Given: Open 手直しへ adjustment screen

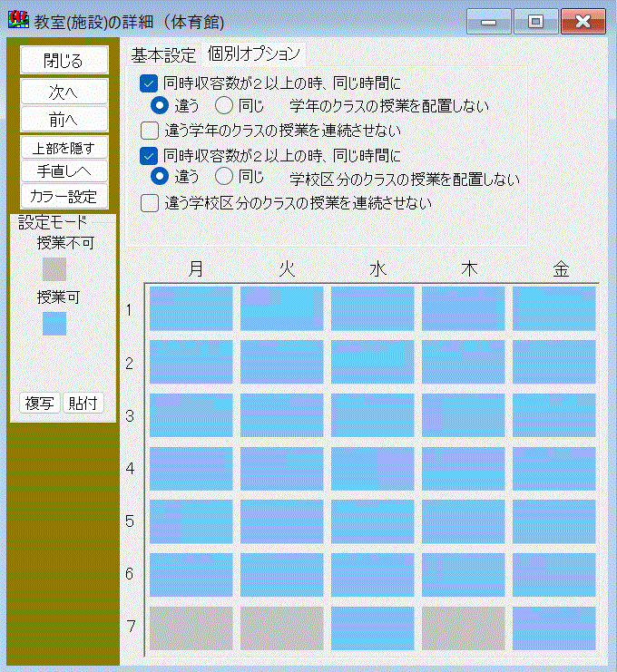Looking at the screenshot, I should [64, 171].
